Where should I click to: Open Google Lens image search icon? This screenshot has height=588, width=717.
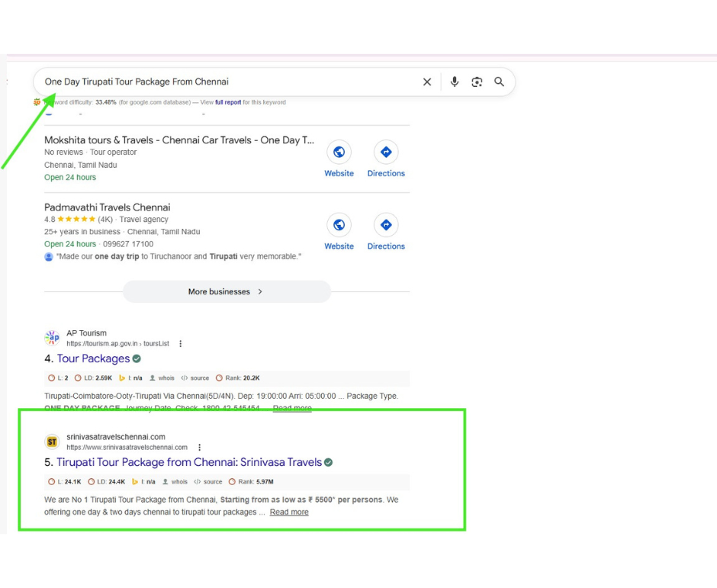point(477,82)
